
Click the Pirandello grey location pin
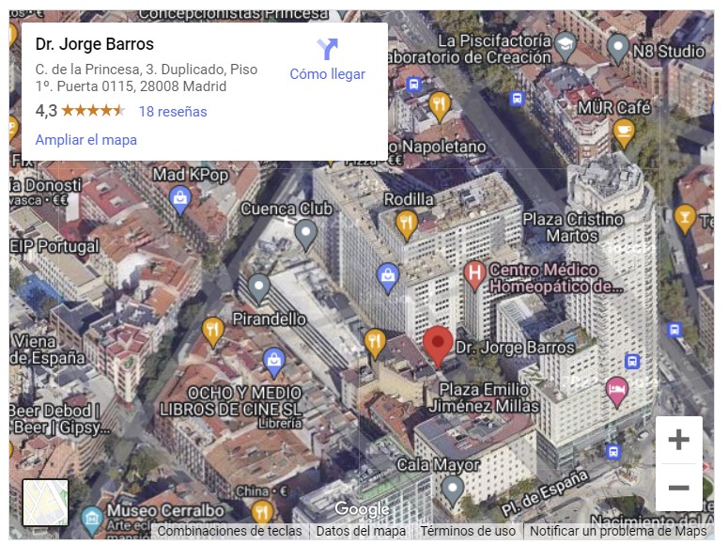coord(259,289)
